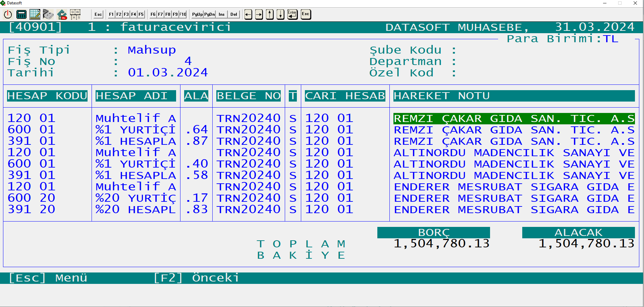Select the highlighted REMZI ÇAKAR note row
The width and height of the screenshot is (644, 307).
(514, 119)
